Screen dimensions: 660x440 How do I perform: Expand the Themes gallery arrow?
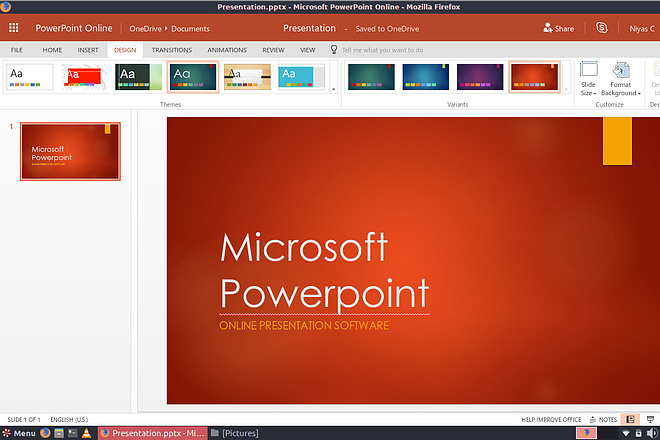333,89
